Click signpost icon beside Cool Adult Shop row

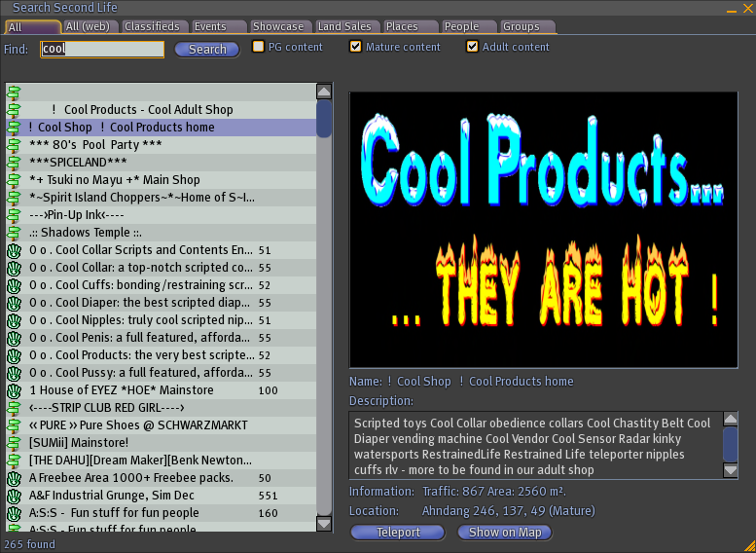coord(14,110)
